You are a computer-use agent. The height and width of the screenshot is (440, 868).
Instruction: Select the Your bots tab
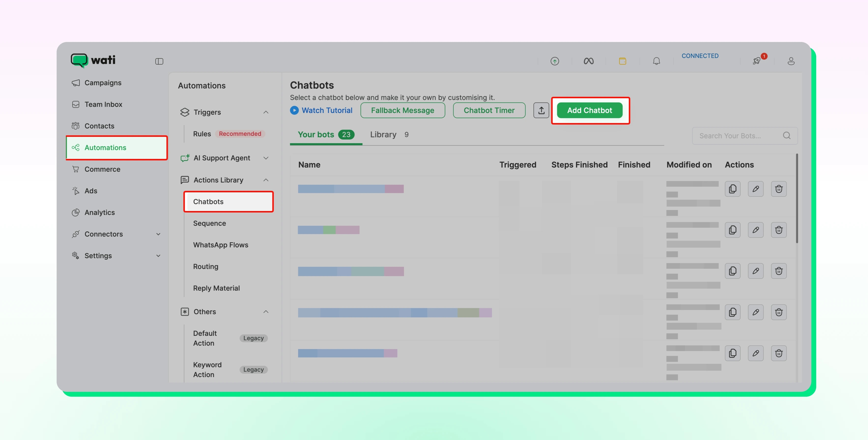click(x=326, y=135)
